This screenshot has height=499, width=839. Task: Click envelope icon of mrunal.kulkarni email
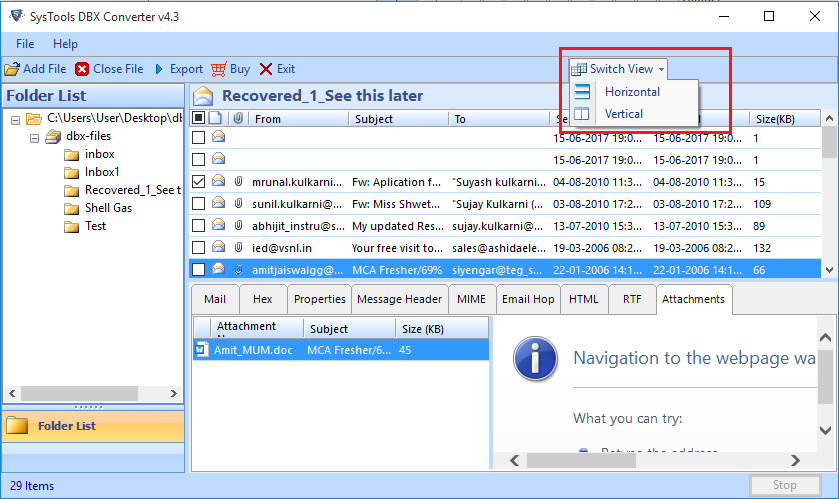(x=218, y=181)
